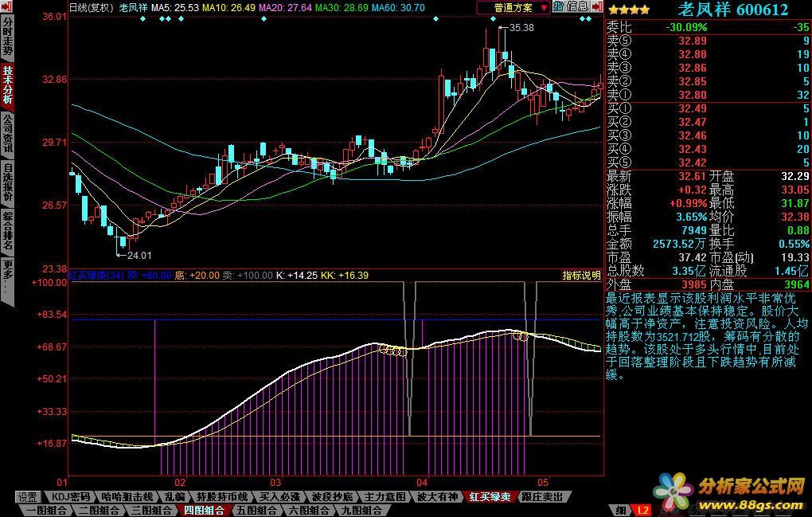The height and width of the screenshot is (517, 812).
Task: Click the red dropdown arrow next to 普通方案
Action: click(543, 8)
